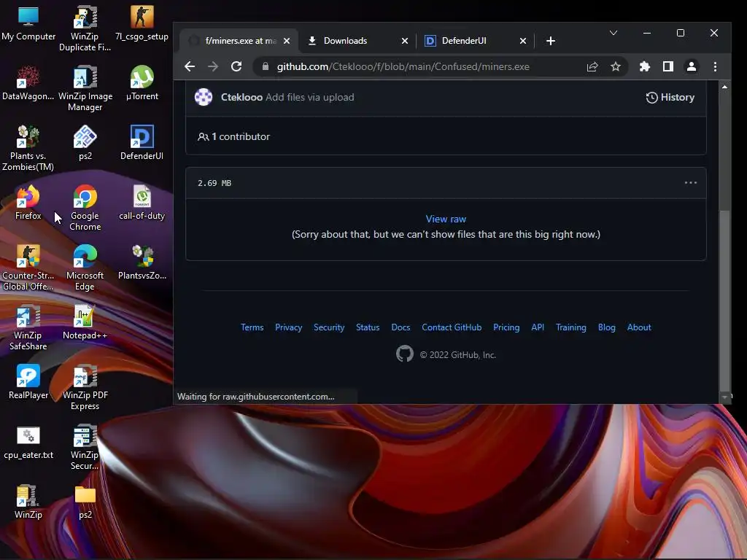Open DataWagon desktop shortcut
The image size is (747, 560).
coord(28,83)
